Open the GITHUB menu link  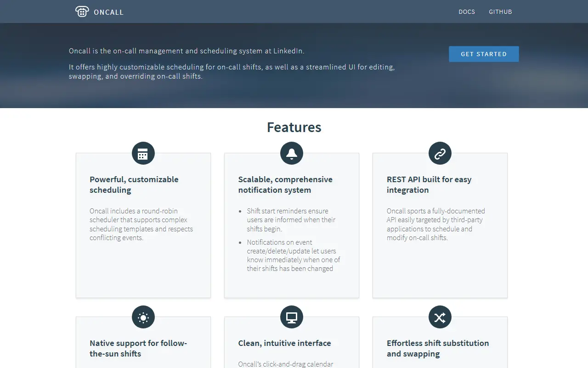coord(500,12)
